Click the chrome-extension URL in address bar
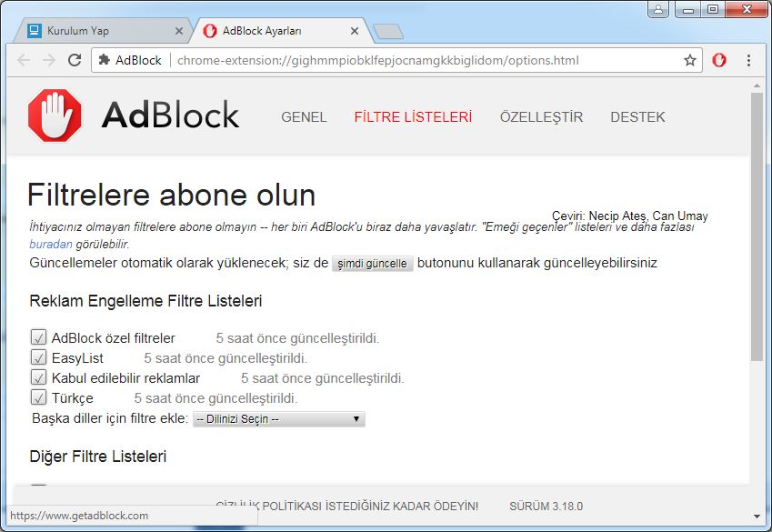This screenshot has width=772, height=532. coord(377,60)
